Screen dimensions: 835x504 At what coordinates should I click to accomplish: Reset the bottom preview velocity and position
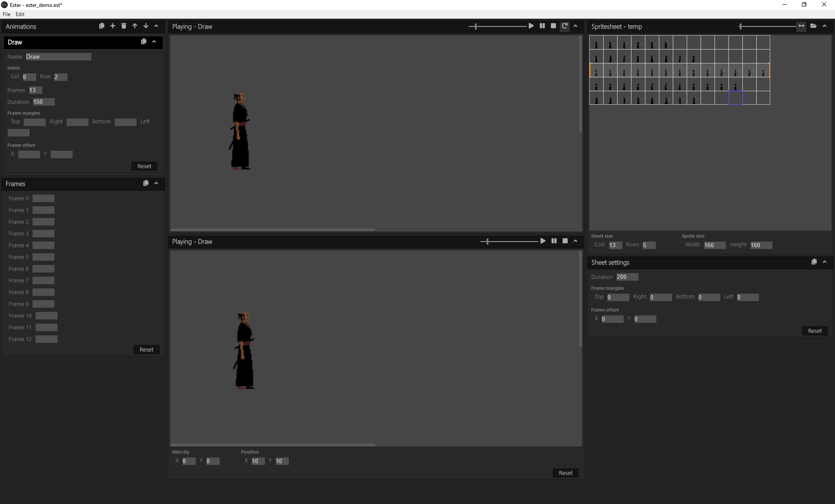(566, 473)
